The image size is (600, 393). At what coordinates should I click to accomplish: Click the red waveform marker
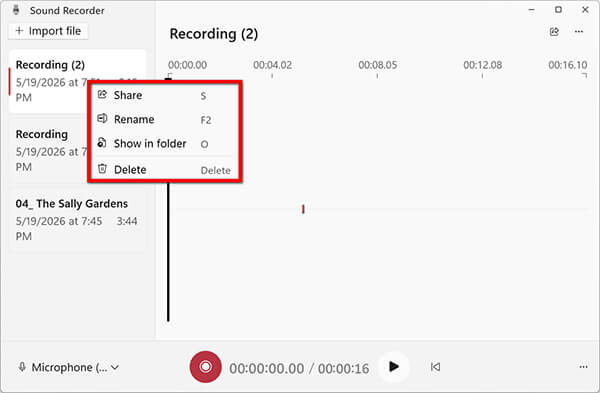click(303, 209)
